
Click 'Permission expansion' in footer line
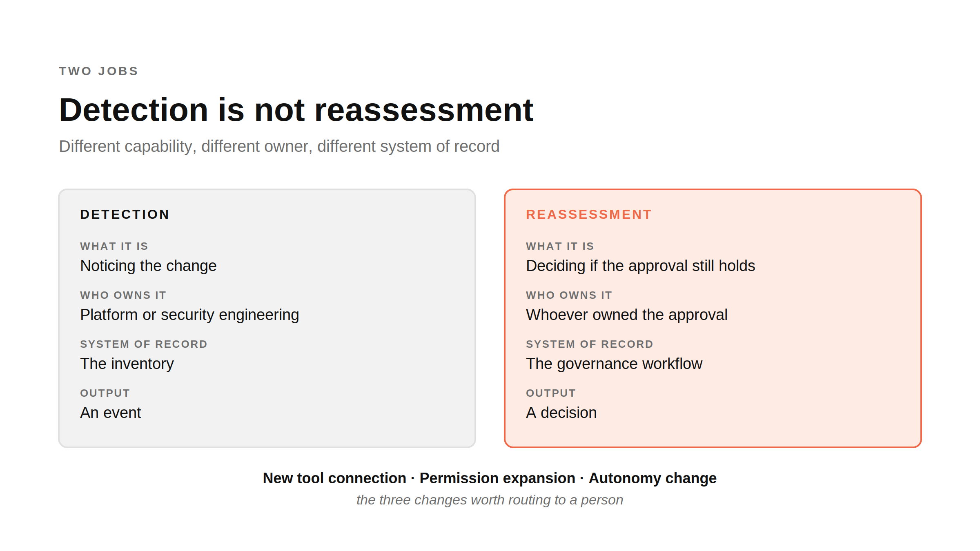[x=497, y=478]
